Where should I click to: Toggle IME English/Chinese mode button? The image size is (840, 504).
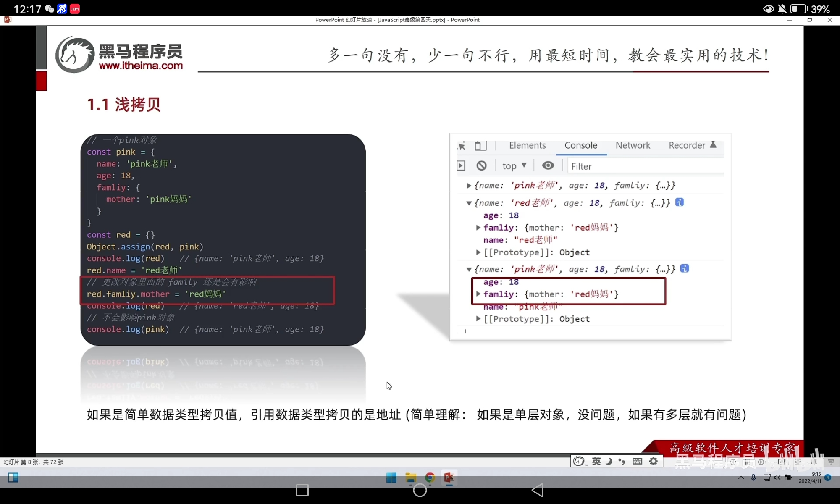pyautogui.click(x=596, y=461)
